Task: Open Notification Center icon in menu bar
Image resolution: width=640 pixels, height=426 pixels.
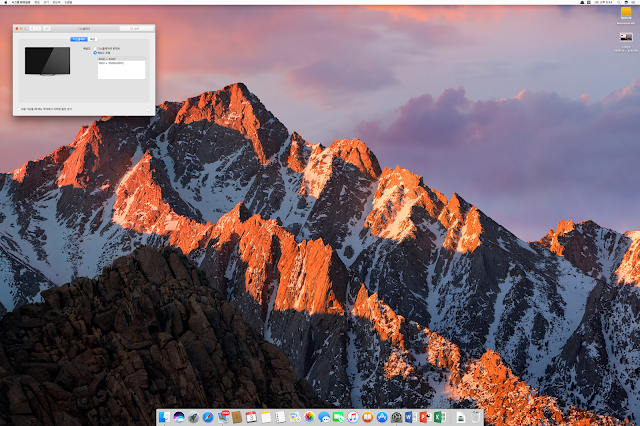Action: pos(634,2)
